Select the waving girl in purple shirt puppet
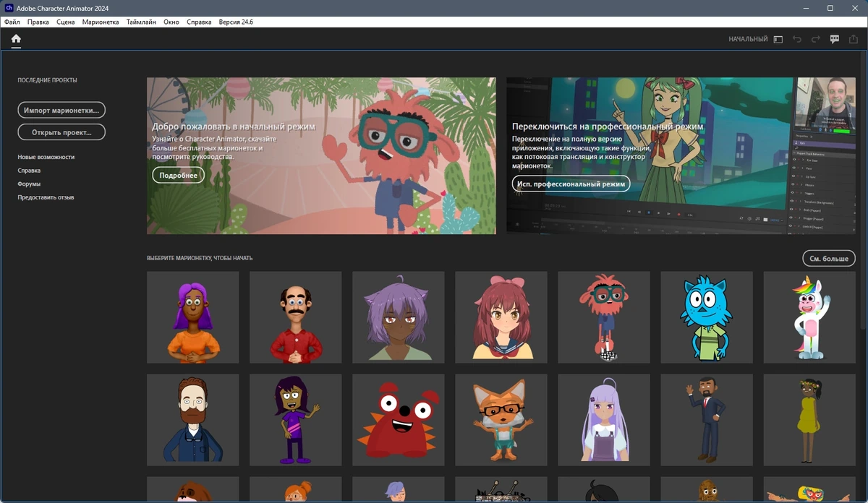Screen dimensions: 868x503 click(x=296, y=420)
